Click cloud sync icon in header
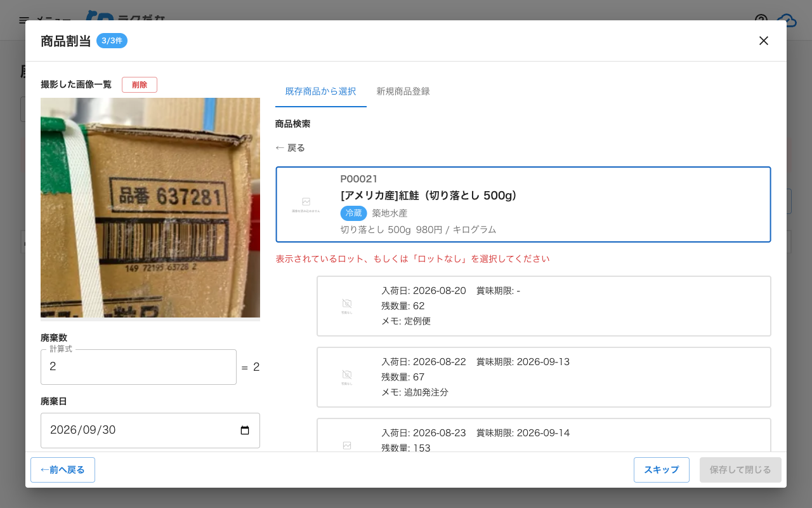 tap(787, 20)
